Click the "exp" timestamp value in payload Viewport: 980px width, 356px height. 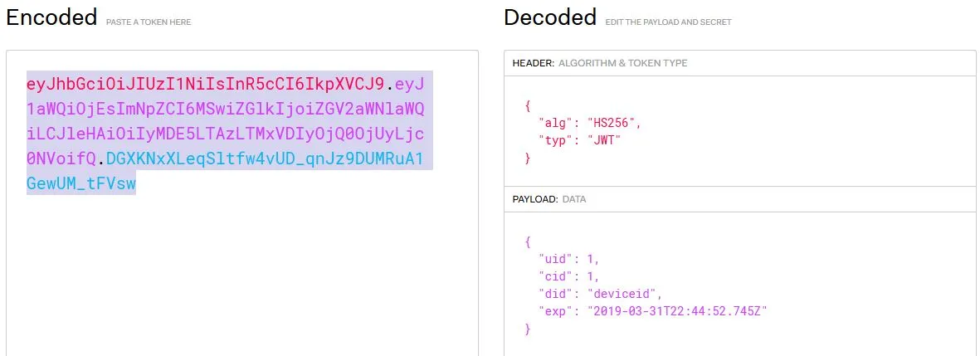(675, 311)
